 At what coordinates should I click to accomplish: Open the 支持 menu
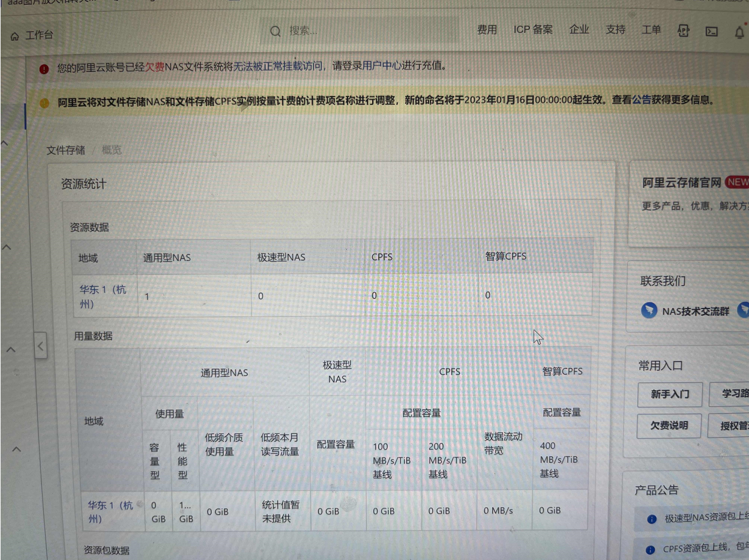(x=615, y=29)
